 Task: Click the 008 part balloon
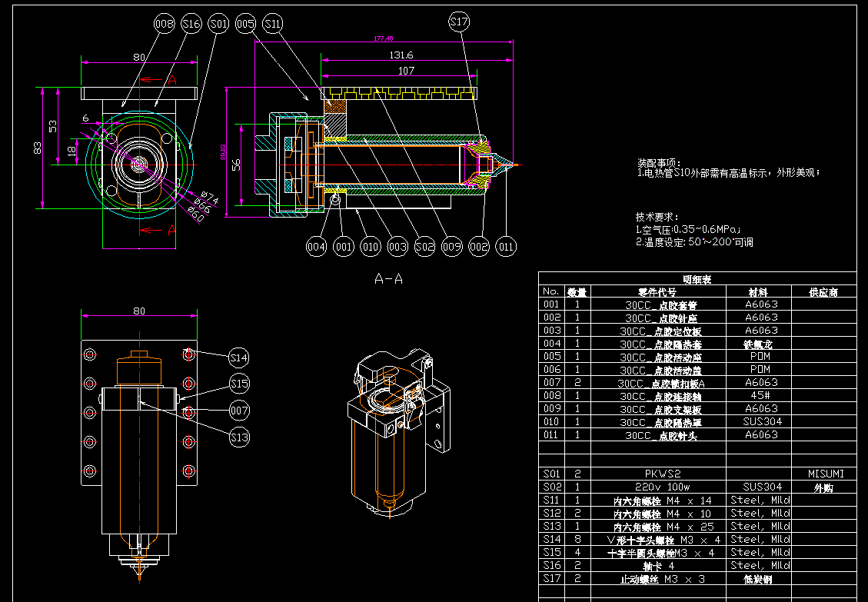tap(165, 25)
